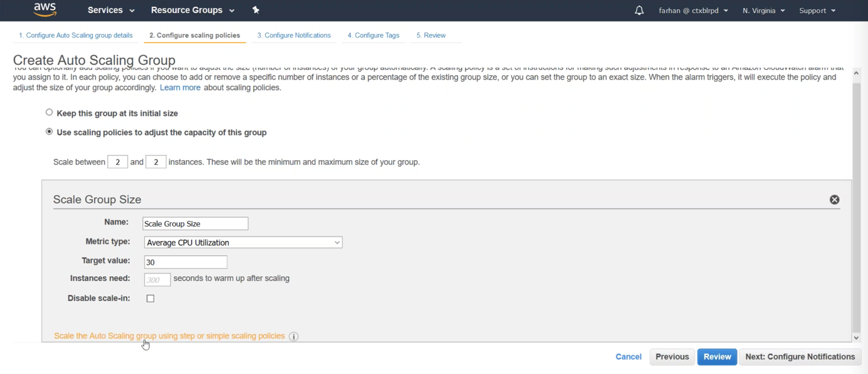The height and width of the screenshot is (374, 868).
Task: Click the pin shortcuts icon
Action: (x=256, y=10)
